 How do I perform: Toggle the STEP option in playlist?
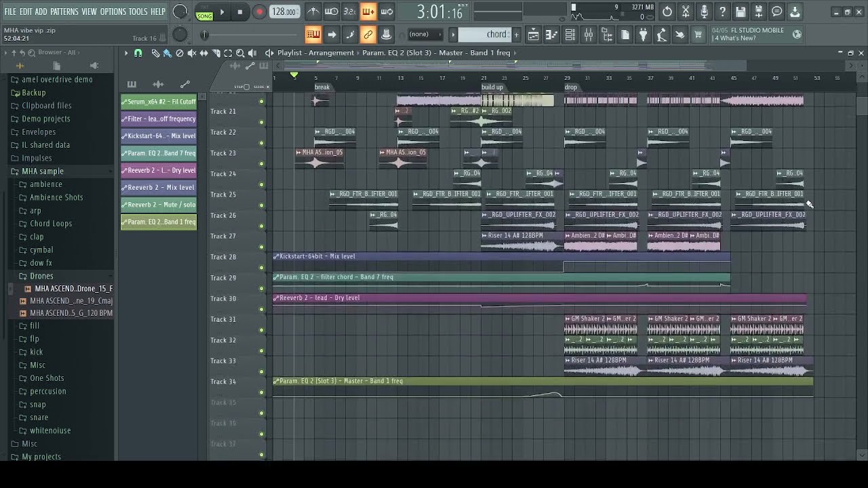click(241, 87)
